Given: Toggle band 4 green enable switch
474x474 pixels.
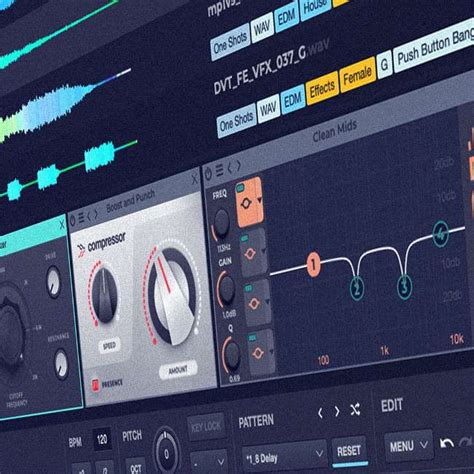Looking at the screenshot, I should coord(252,338).
